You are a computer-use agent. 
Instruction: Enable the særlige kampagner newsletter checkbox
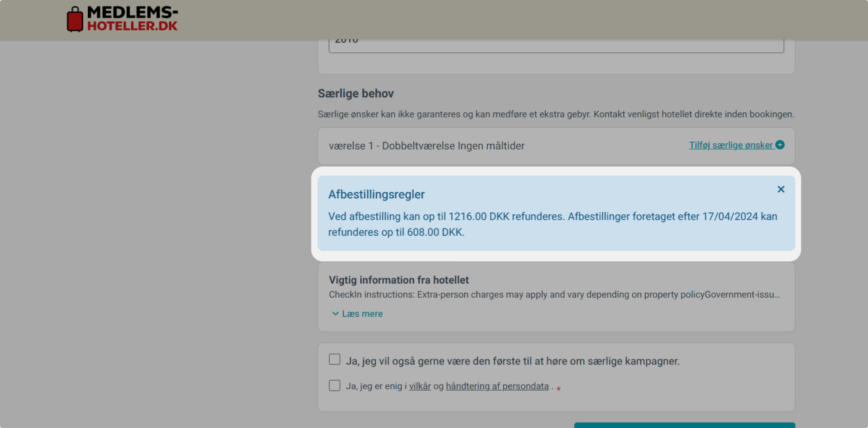coord(335,359)
